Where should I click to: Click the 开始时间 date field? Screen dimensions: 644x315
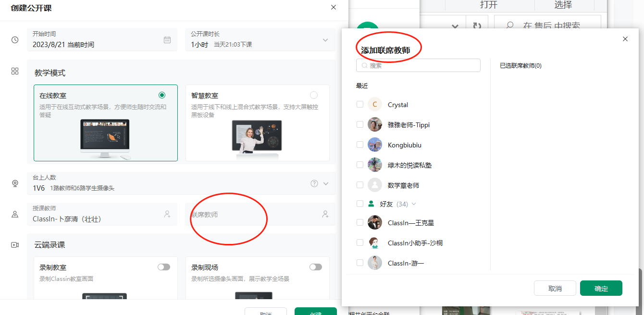[x=102, y=40]
